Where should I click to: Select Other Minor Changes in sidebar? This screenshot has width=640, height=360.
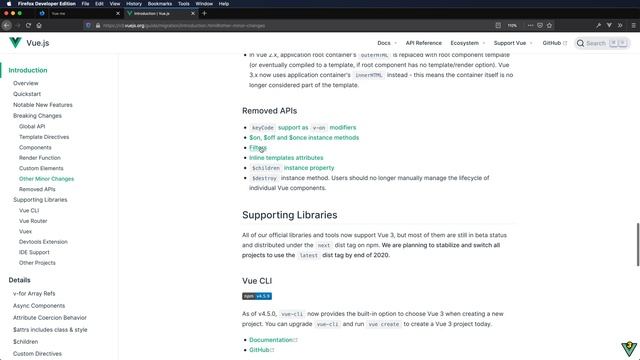[x=47, y=179]
